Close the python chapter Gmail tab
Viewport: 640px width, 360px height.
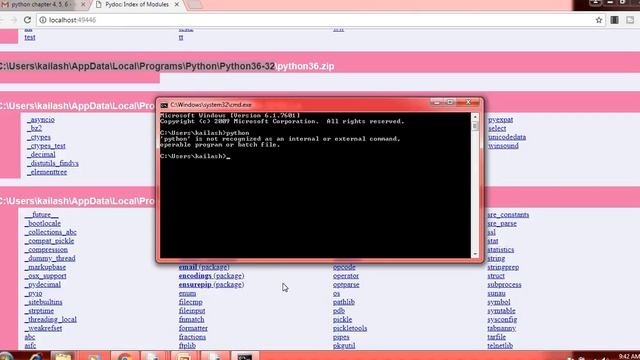83,4
